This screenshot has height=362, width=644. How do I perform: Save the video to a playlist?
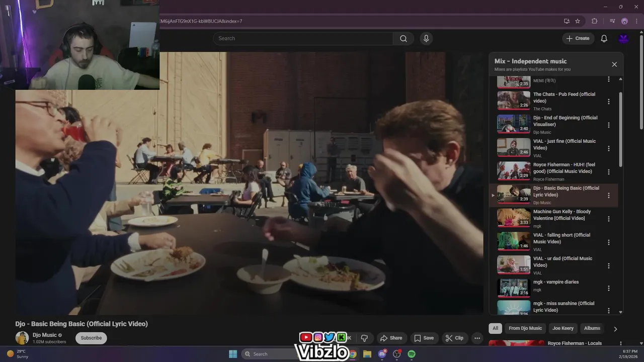coord(424,338)
